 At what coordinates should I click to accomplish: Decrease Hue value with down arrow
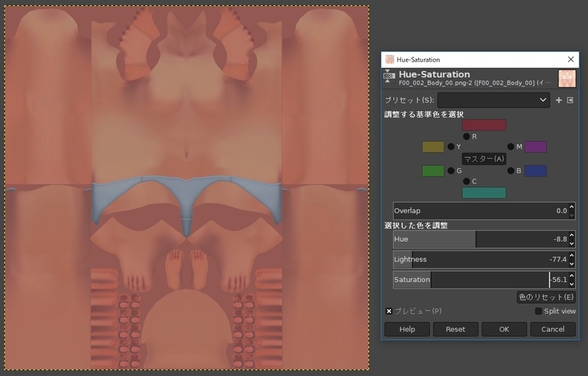tap(572, 243)
